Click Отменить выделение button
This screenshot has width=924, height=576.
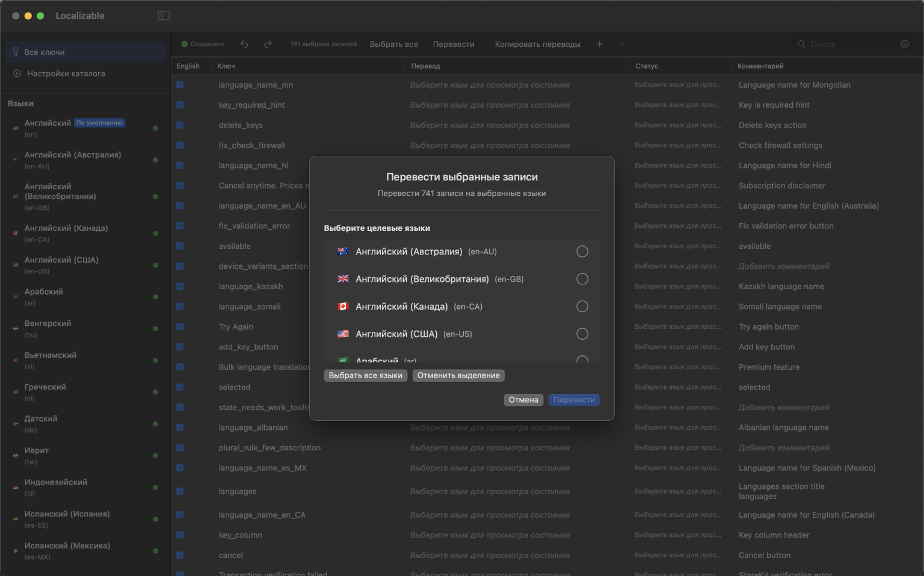click(x=458, y=375)
